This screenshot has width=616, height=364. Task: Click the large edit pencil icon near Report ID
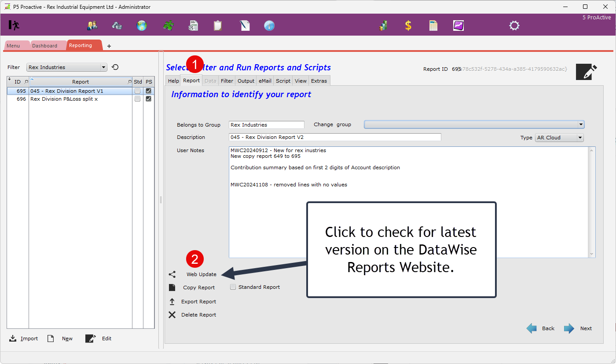click(587, 72)
